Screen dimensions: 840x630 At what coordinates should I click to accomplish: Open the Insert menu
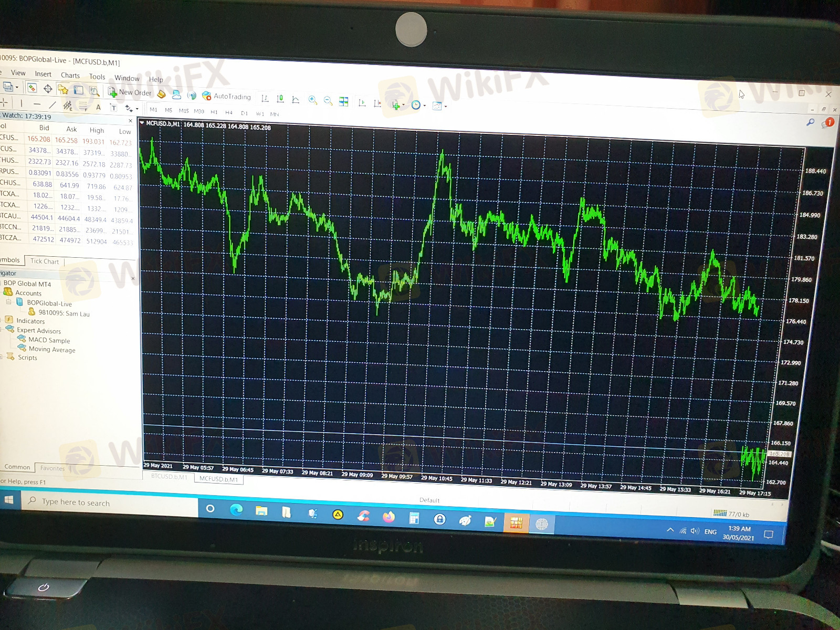[x=43, y=74]
